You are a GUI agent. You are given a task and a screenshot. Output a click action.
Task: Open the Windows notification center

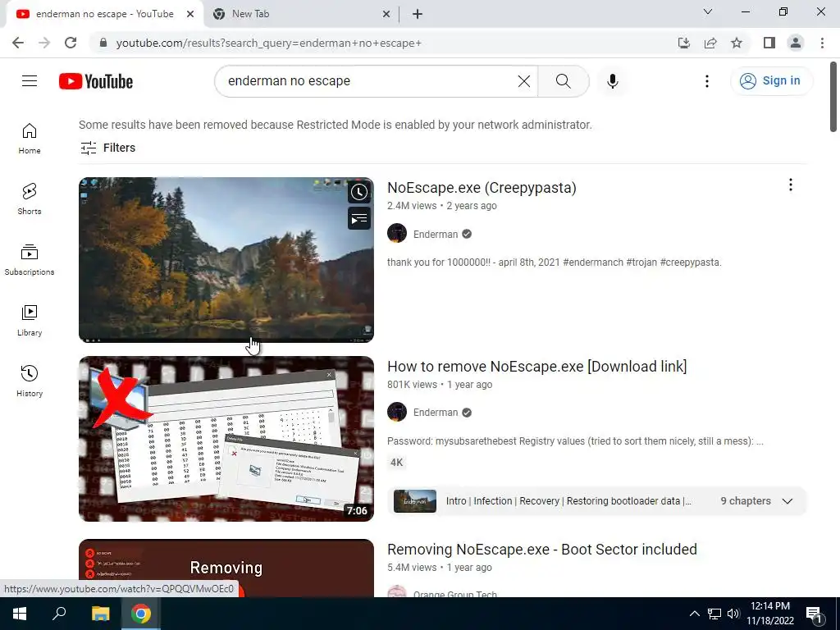pyautogui.click(x=814, y=614)
